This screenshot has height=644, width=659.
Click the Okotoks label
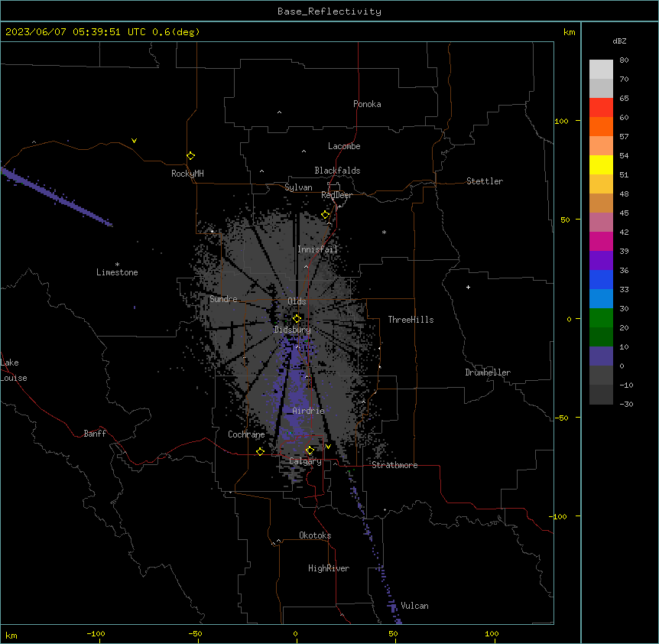click(315, 535)
